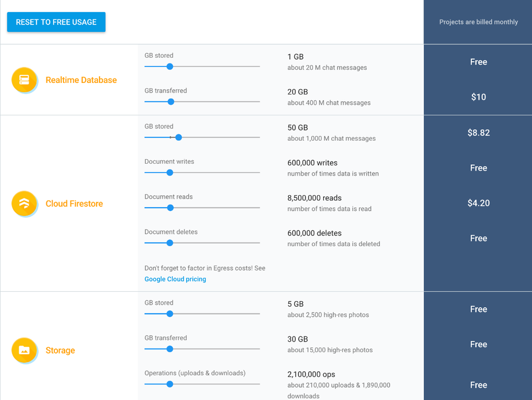This screenshot has height=400, width=532.
Task: Click the $10 GB transferred price
Action: (478, 97)
